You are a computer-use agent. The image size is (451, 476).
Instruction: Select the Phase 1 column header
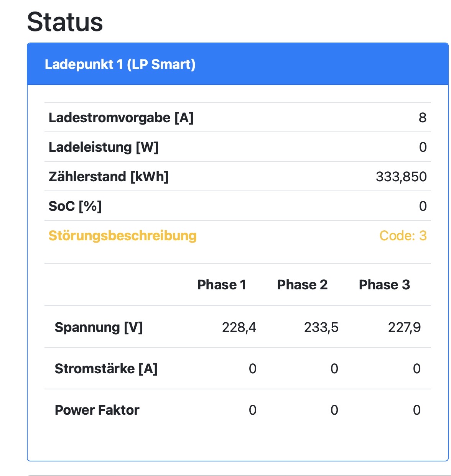tap(222, 285)
